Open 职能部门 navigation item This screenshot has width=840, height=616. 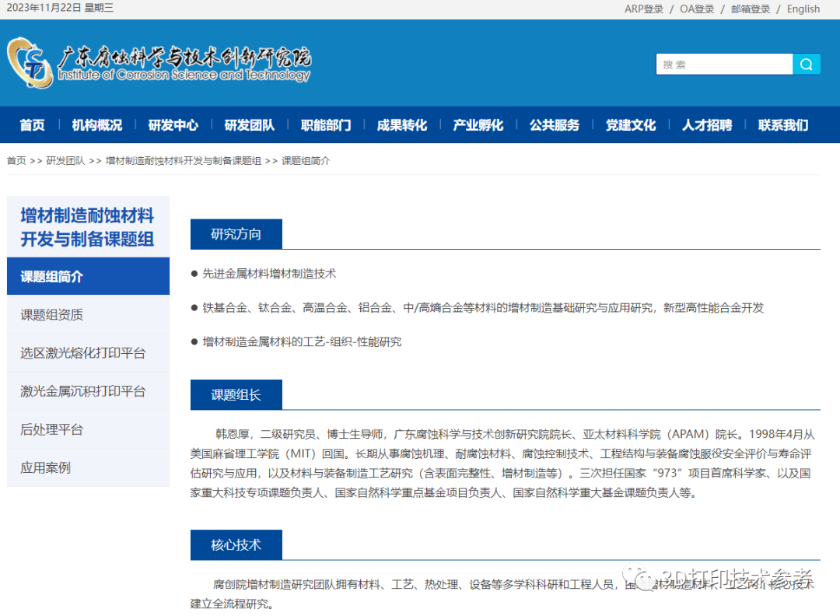pos(326,125)
